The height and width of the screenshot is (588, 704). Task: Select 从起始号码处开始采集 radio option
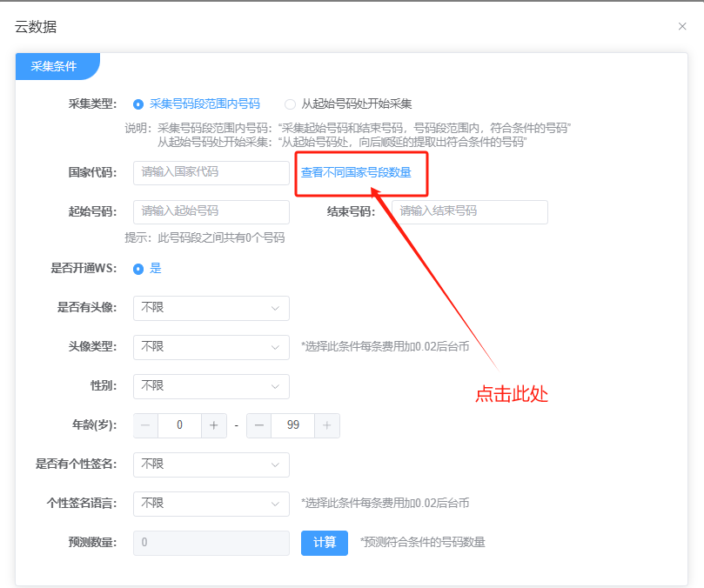point(348,104)
